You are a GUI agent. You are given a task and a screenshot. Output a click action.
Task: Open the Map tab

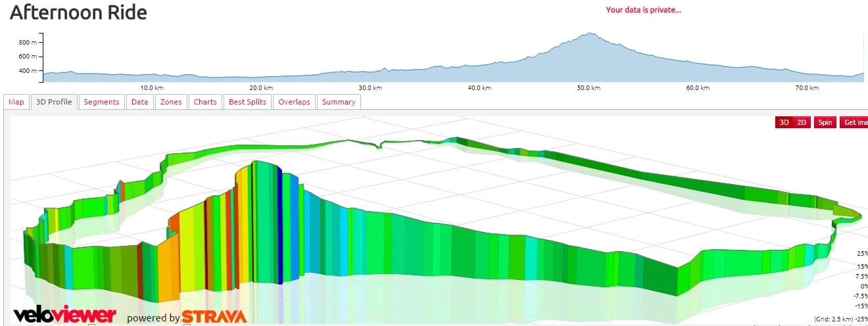click(x=16, y=102)
